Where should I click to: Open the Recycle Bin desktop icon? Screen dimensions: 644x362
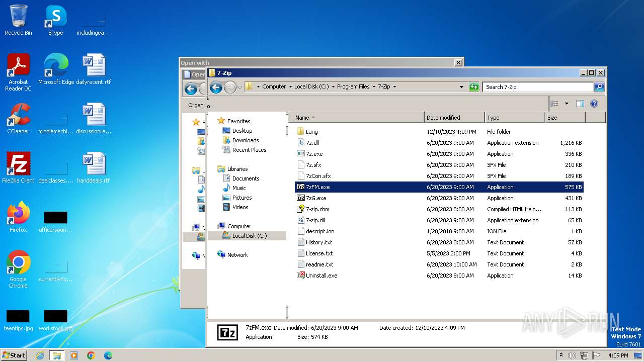point(18,21)
